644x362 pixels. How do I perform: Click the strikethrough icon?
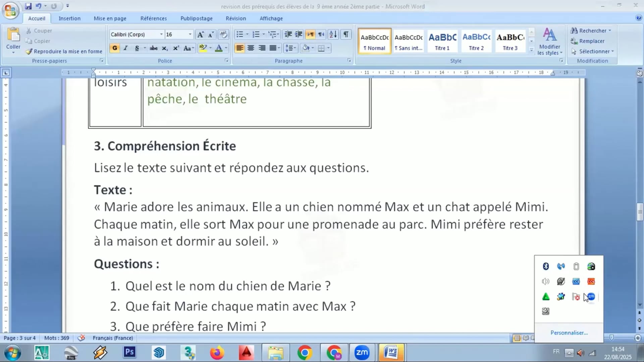point(153,48)
